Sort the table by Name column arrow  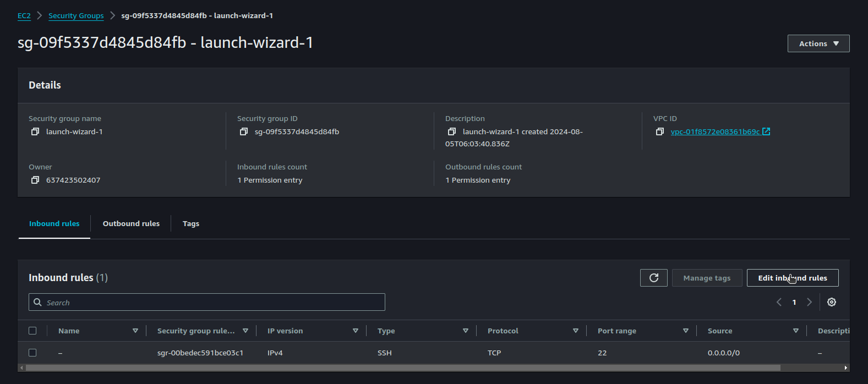point(135,331)
